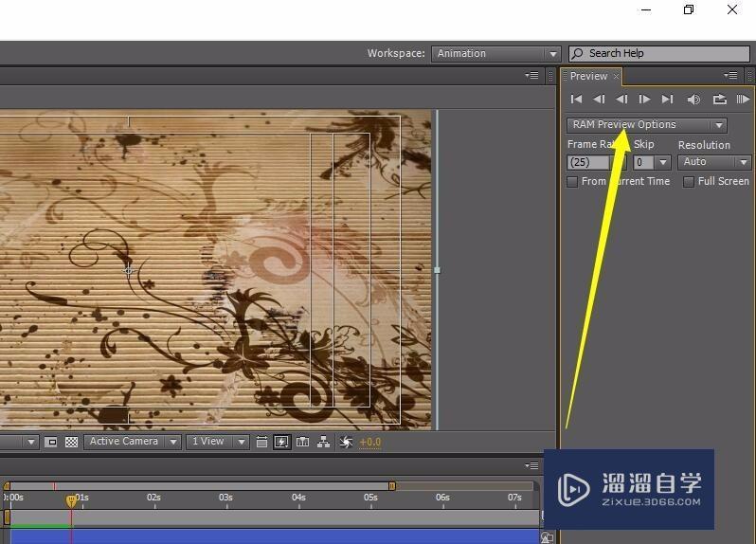Jump to first frame in Preview panel
Screen dimensions: 756x544
576,99
